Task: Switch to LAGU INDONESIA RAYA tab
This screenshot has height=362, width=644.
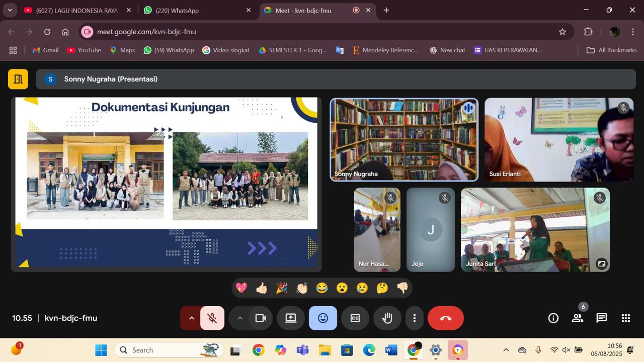Action: 77,10
